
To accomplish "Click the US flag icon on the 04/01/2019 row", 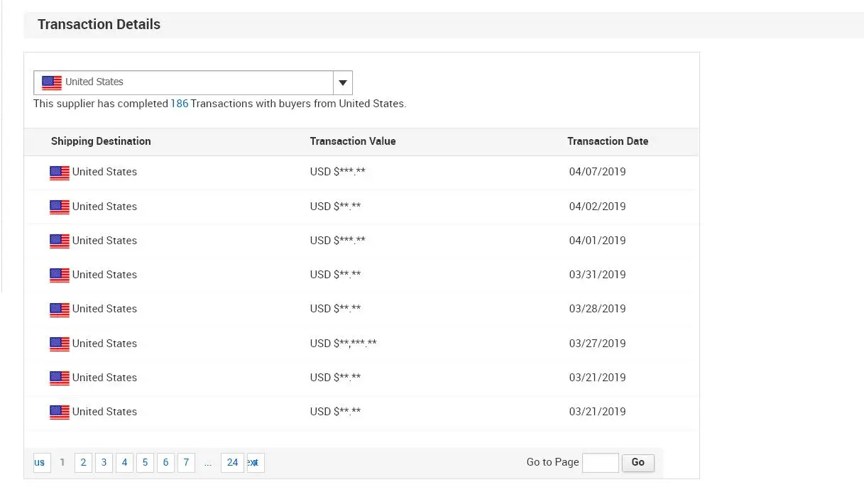I will click(59, 241).
